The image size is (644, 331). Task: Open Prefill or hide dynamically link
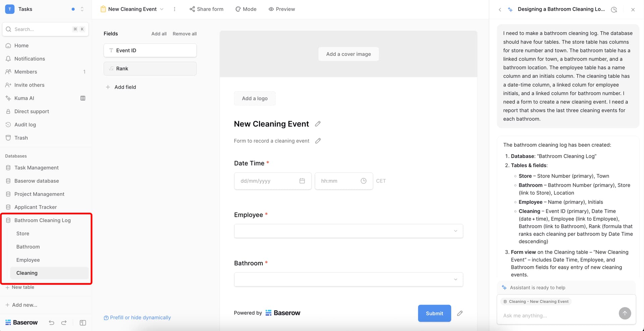coord(140,318)
